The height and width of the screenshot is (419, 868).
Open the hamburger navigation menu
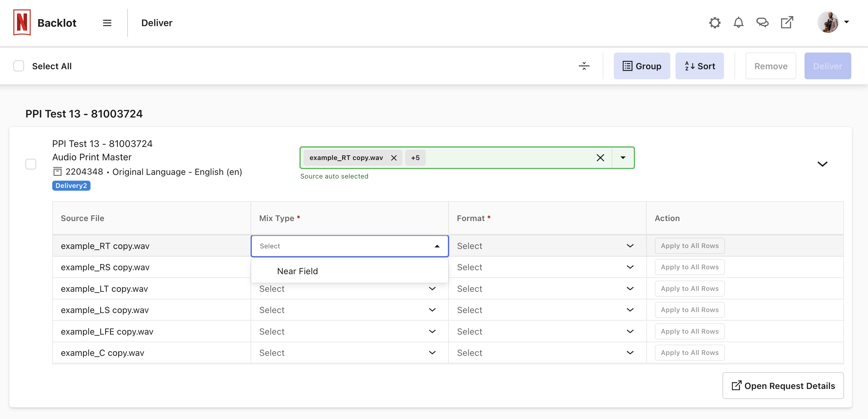107,23
